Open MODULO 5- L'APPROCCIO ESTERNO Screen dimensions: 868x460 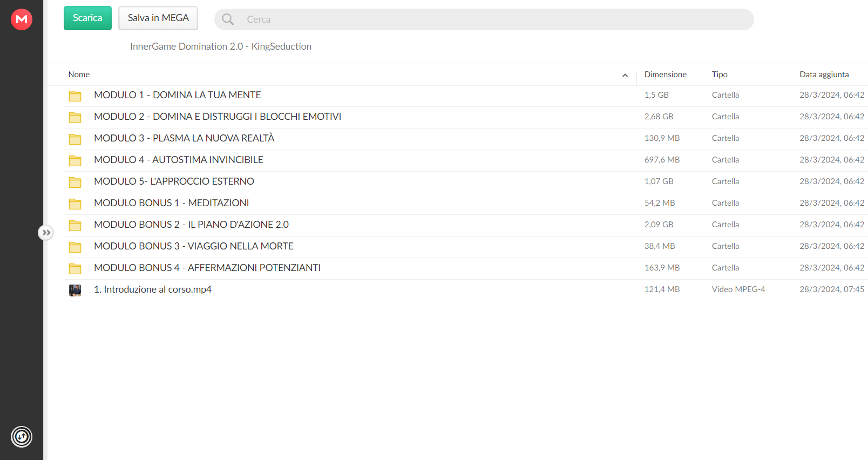point(174,181)
